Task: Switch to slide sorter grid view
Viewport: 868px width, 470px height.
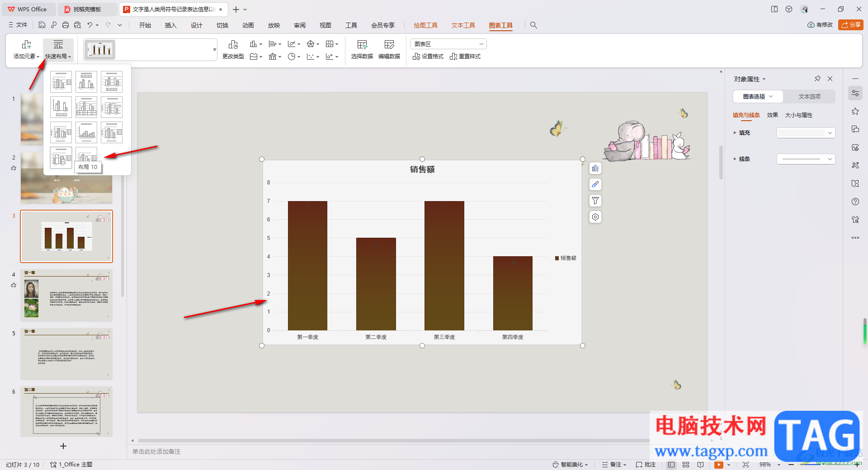Action: (686, 465)
